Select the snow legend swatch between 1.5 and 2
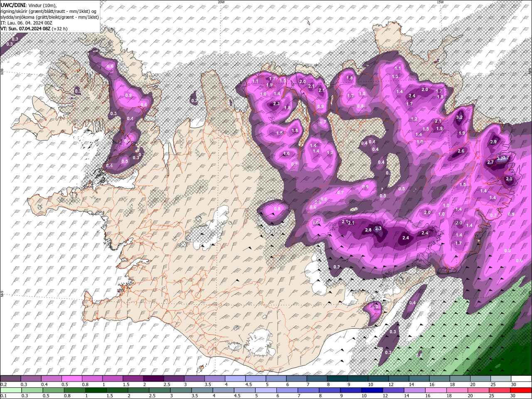The width and height of the screenshot is (532, 399). pos(133,379)
